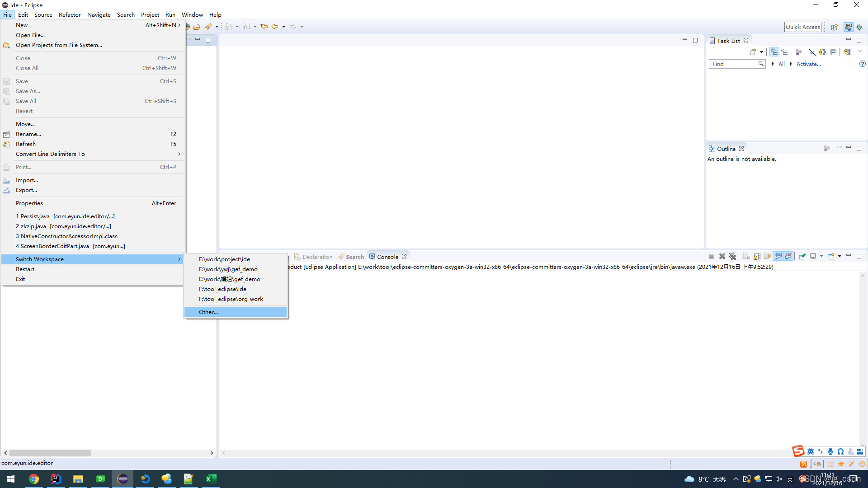The height and width of the screenshot is (488, 868).
Task: Collapse All in Task List toolbar
Action: 834,52
